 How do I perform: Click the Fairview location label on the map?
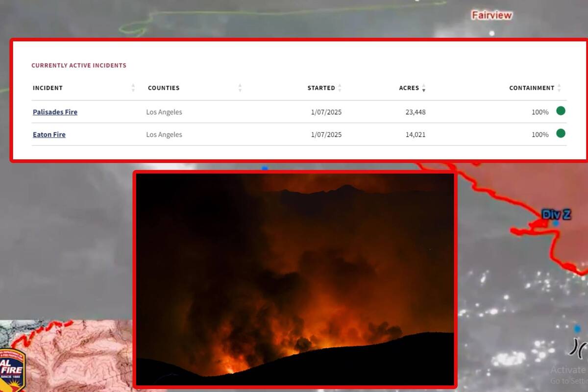click(492, 15)
